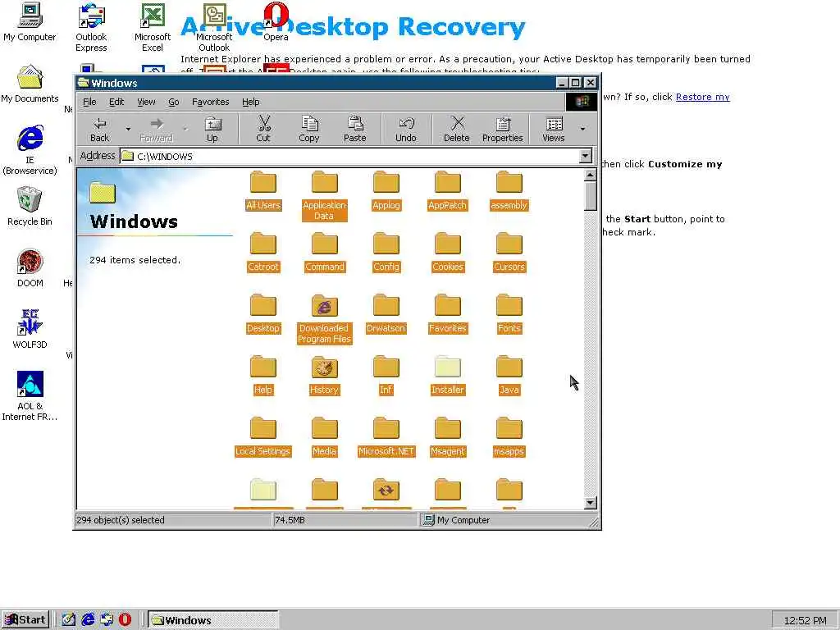Click Show Desktop quick launch icon
840x630 pixels.
pyautogui.click(x=69, y=620)
